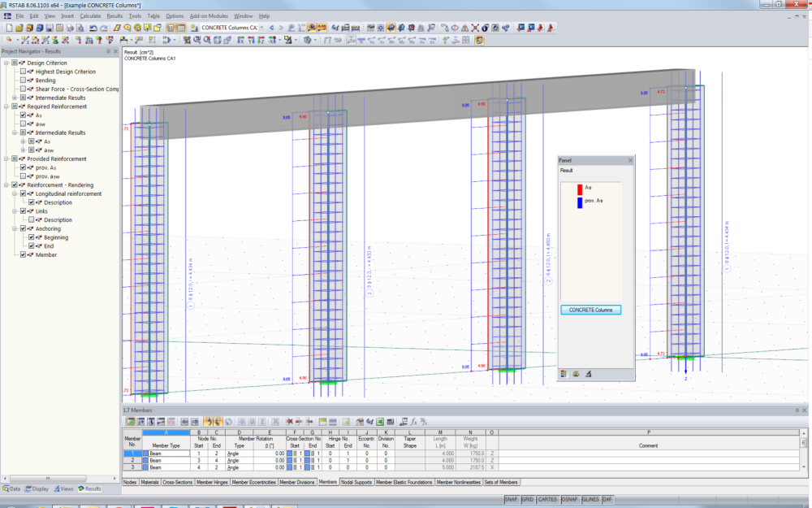812x508 pixels.
Task: Click the blue prov. As legend swatch
Action: pyautogui.click(x=580, y=202)
